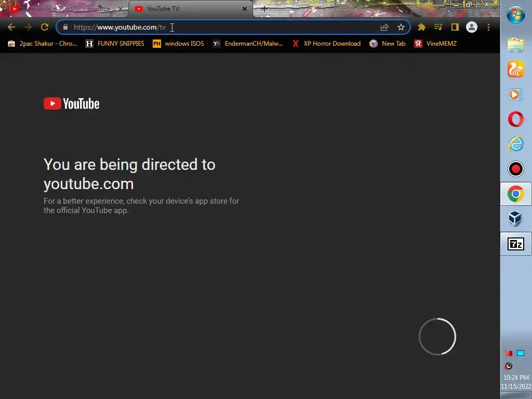Restore down the Chrome window
The image size is (532, 399).
469,4
